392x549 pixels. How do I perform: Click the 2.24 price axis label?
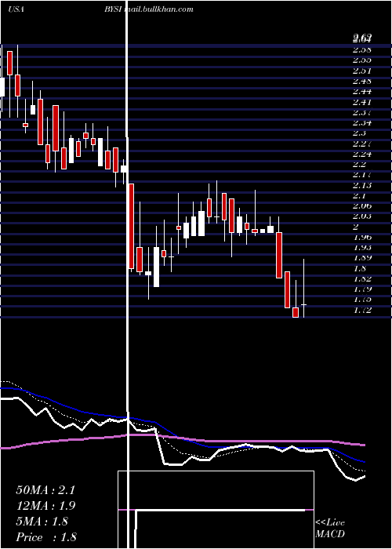tap(362, 154)
